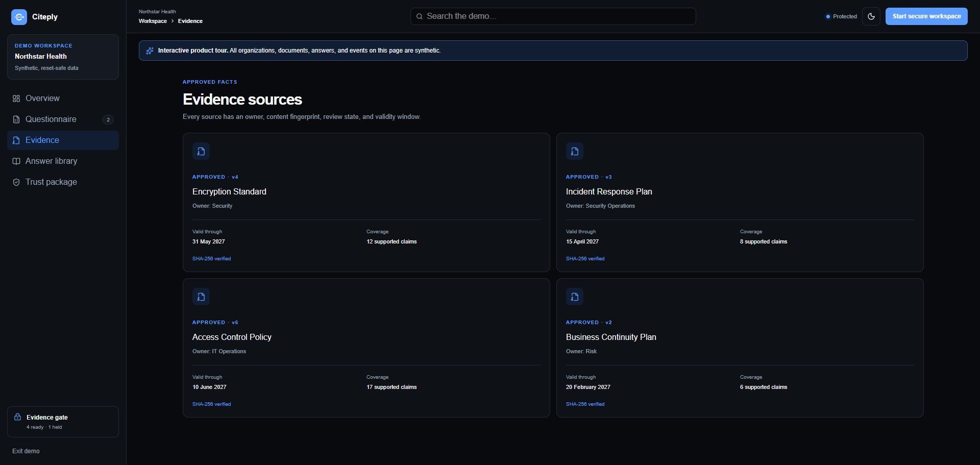Click the 15 April 2027 date
This screenshot has width=980, height=465.
pos(582,241)
